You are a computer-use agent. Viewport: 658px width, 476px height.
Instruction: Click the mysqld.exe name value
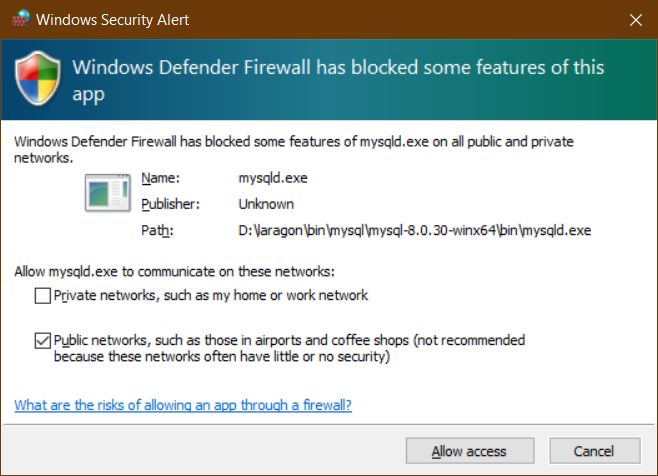273,178
